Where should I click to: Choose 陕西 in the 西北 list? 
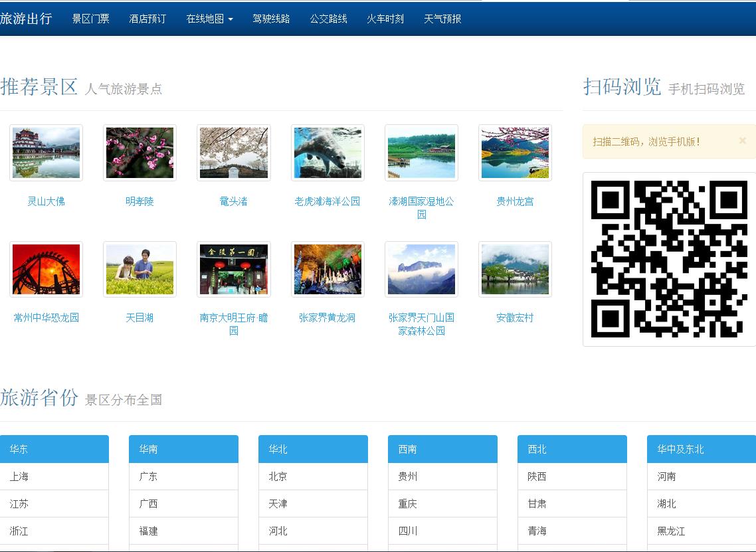(572, 477)
